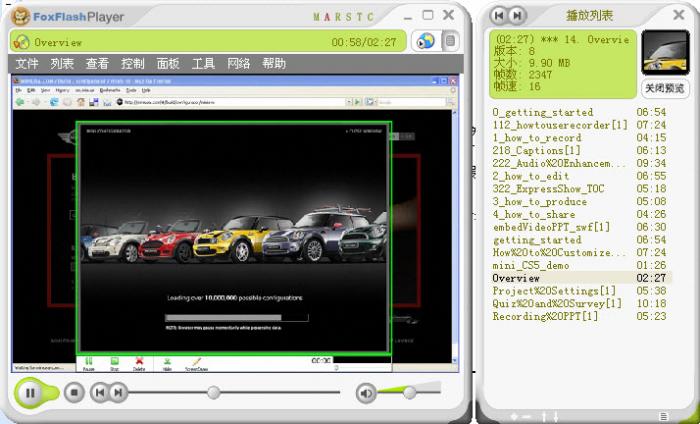Click the MARSTC label in title bar

pos(343,17)
